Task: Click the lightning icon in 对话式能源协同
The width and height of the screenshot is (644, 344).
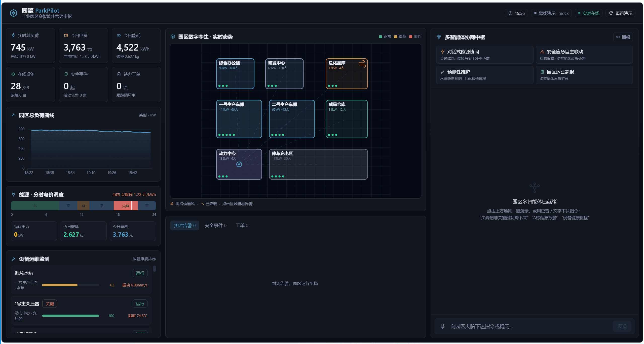Action: pos(442,52)
